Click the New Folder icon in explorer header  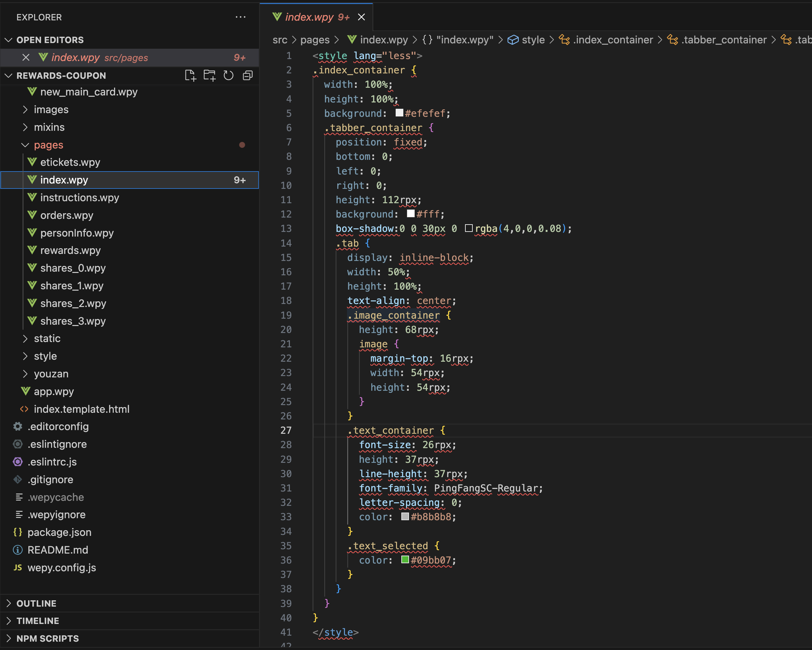pyautogui.click(x=210, y=76)
